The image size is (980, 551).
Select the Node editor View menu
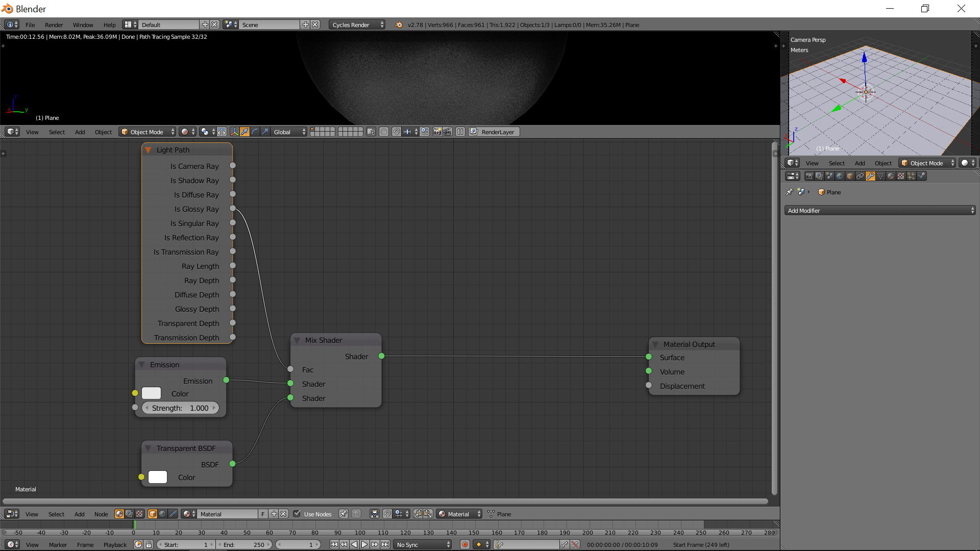pos(31,514)
